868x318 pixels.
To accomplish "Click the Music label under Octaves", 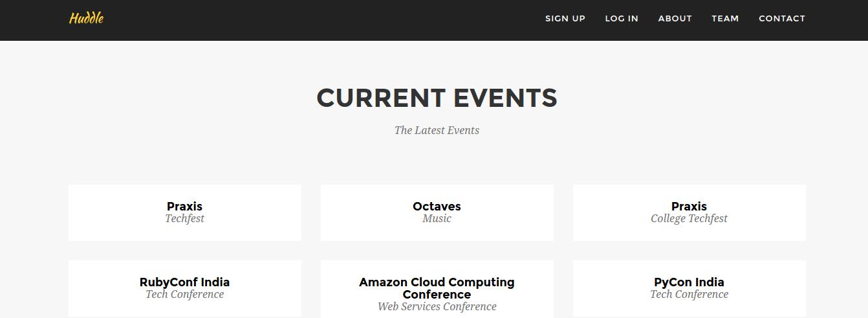I will click(437, 219).
